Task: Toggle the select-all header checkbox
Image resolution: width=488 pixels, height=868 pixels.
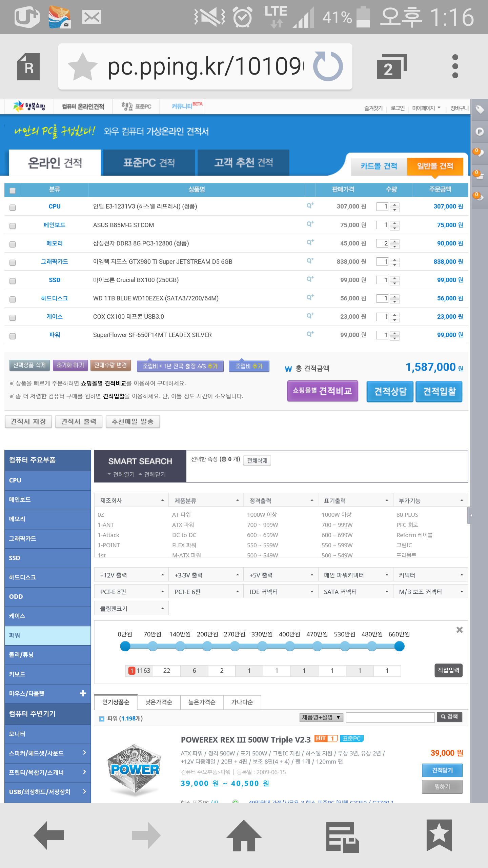Action: click(13, 190)
